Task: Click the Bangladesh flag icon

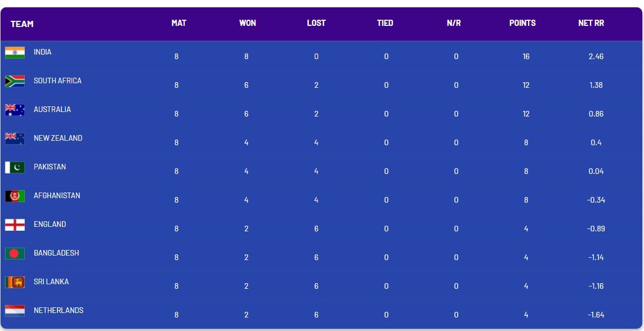Action: point(15,253)
